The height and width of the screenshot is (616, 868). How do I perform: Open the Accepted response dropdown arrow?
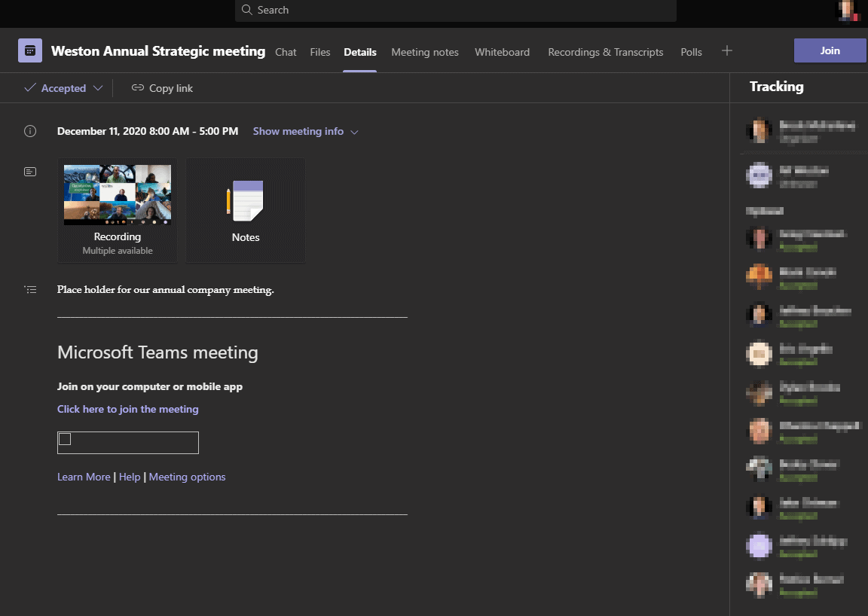(98, 88)
